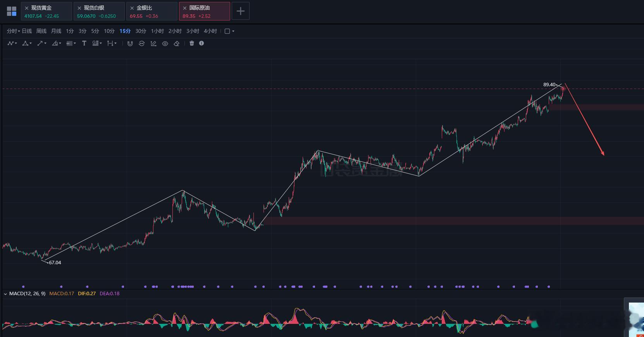This screenshot has height=337, width=644.
Task: Close the 金银比 tab
Action: click(x=132, y=8)
